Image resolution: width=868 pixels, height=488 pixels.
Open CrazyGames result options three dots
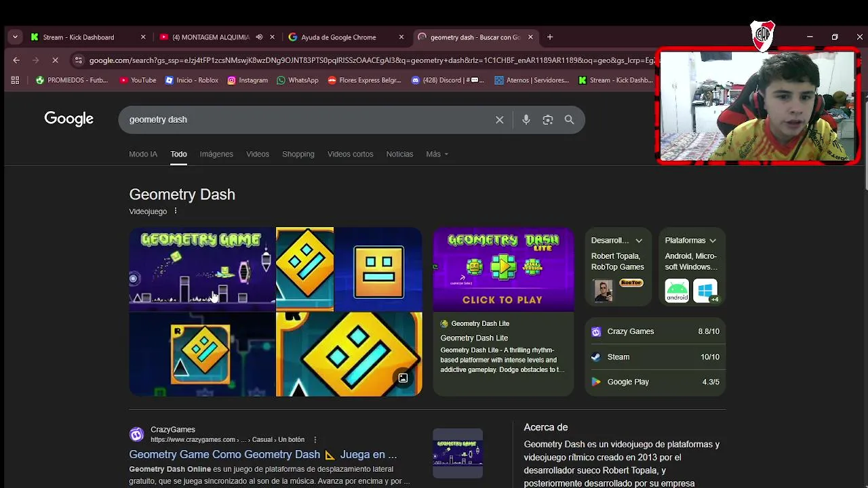[x=315, y=440]
